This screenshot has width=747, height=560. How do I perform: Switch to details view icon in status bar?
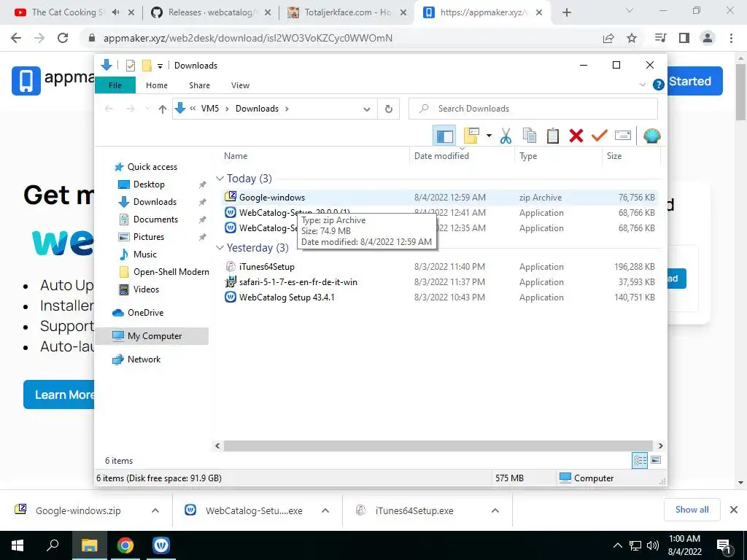point(640,461)
